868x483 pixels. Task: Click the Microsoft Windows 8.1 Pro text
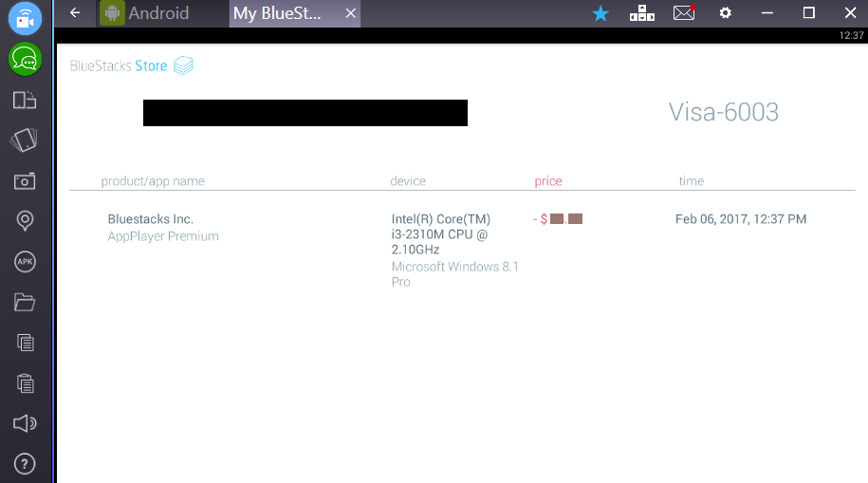pyautogui.click(x=455, y=274)
